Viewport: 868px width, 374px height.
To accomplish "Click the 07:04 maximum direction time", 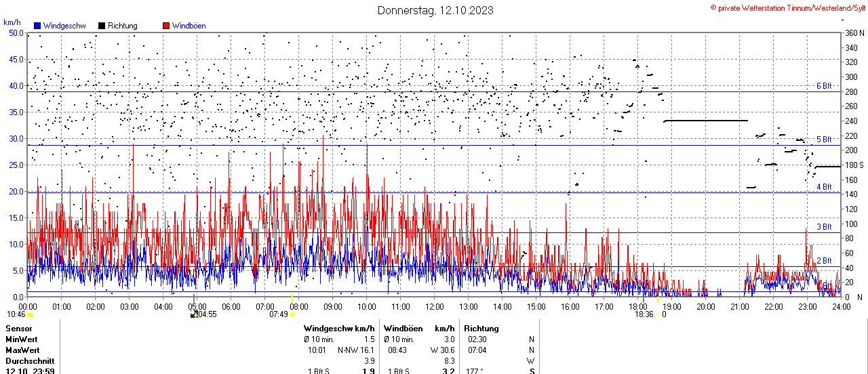I will [x=477, y=350].
